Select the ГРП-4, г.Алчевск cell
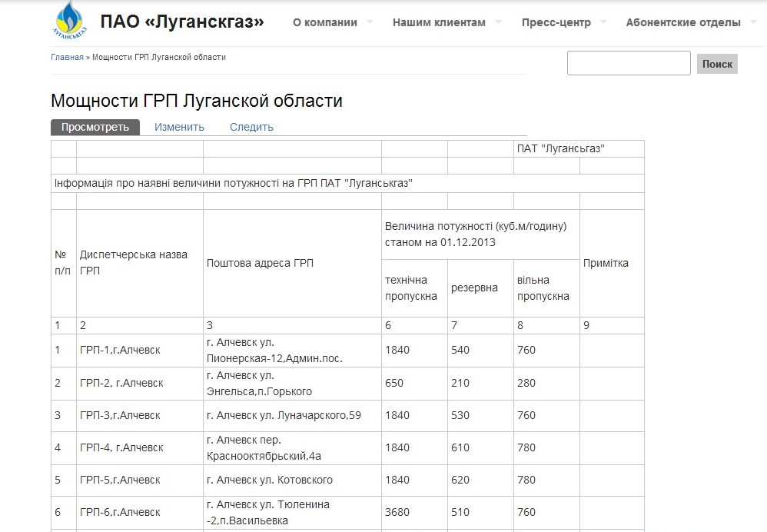The height and width of the screenshot is (532, 767). pos(139,448)
